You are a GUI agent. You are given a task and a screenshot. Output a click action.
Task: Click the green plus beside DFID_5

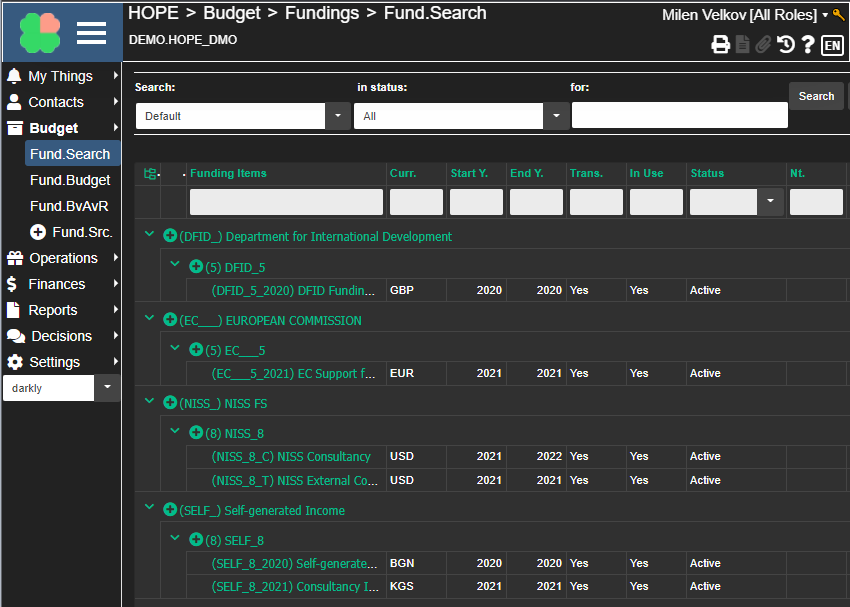tap(197, 265)
